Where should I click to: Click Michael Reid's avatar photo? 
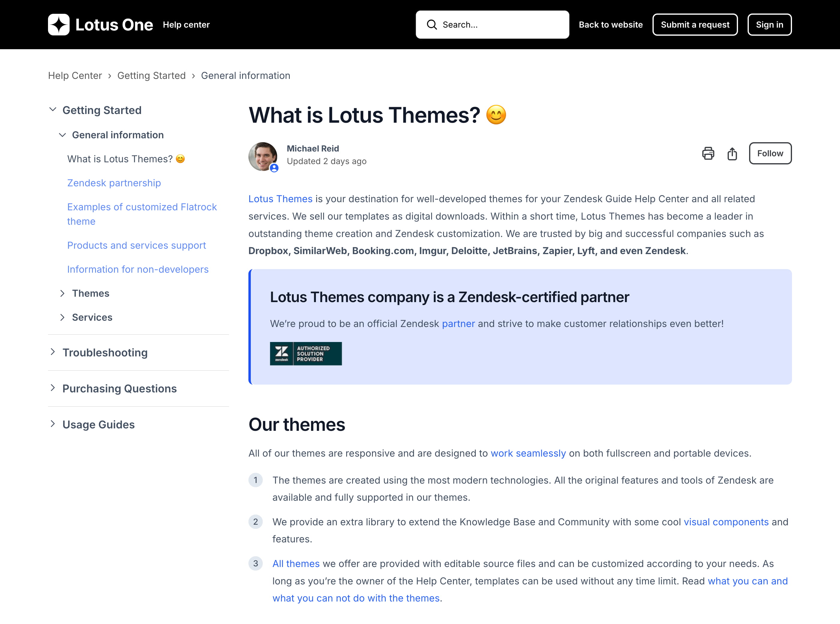click(x=262, y=156)
